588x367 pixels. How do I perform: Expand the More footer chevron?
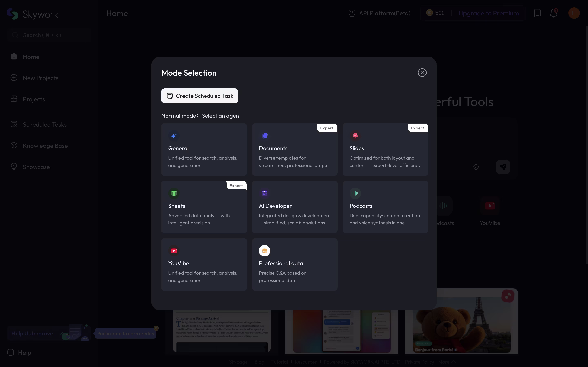pos(453,362)
